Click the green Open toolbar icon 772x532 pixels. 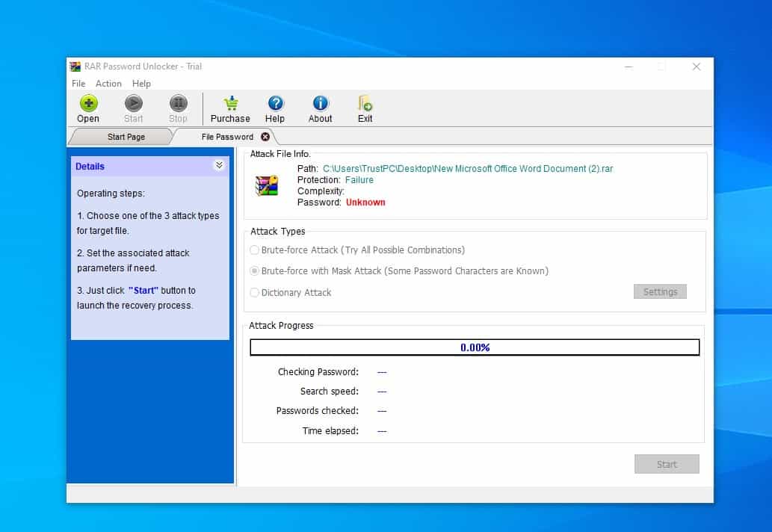pyautogui.click(x=88, y=103)
